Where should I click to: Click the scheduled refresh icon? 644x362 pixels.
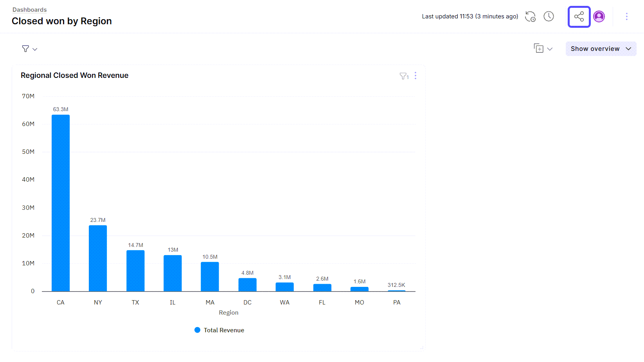tap(530, 16)
